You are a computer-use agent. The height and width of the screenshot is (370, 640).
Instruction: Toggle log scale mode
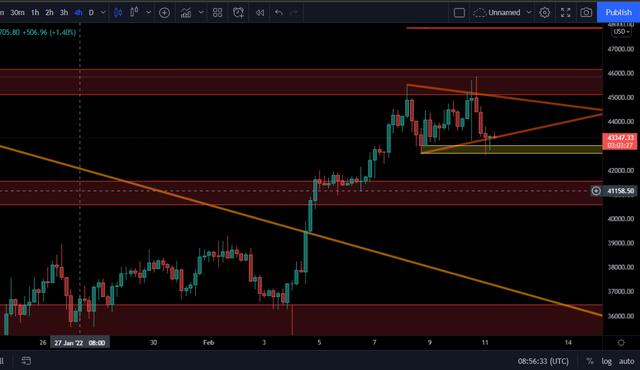tap(607, 361)
